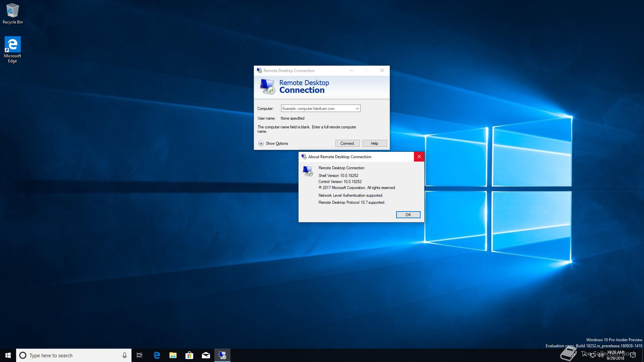Open Microsoft Store from the taskbar
644x362 pixels.
189,355
